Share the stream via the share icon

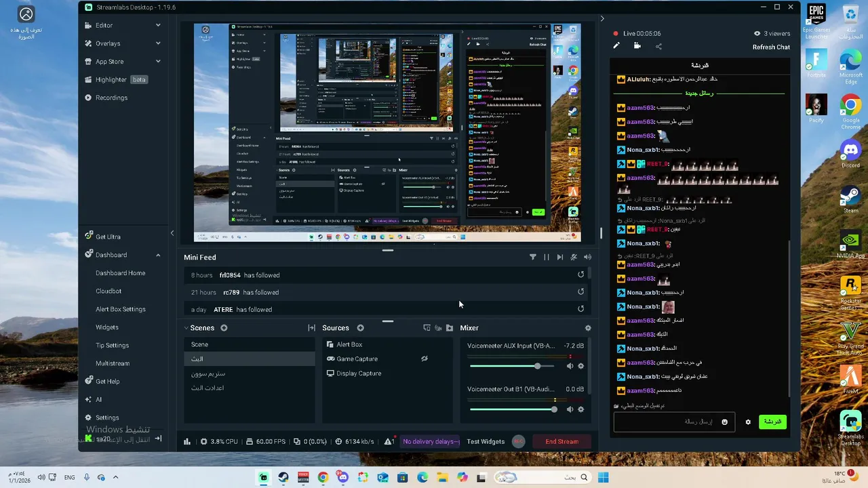pyautogui.click(x=658, y=46)
